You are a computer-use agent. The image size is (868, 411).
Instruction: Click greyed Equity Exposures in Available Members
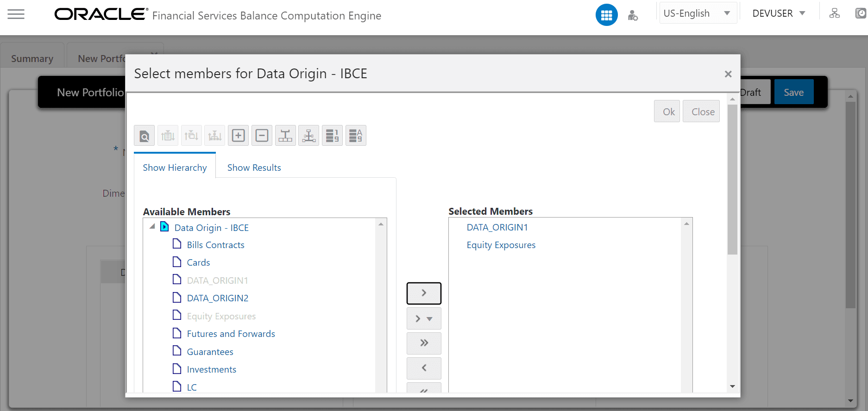coord(221,316)
